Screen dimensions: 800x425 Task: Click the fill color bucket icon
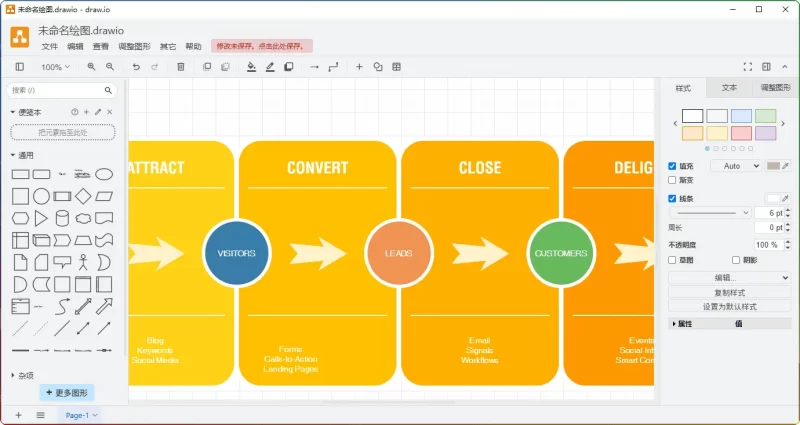(x=251, y=67)
